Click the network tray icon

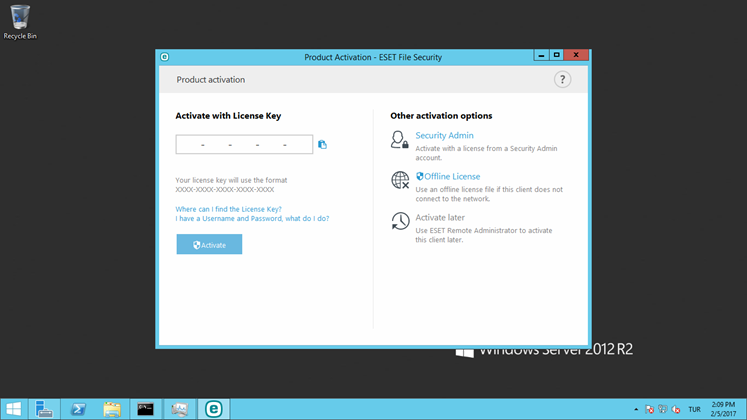663,409
